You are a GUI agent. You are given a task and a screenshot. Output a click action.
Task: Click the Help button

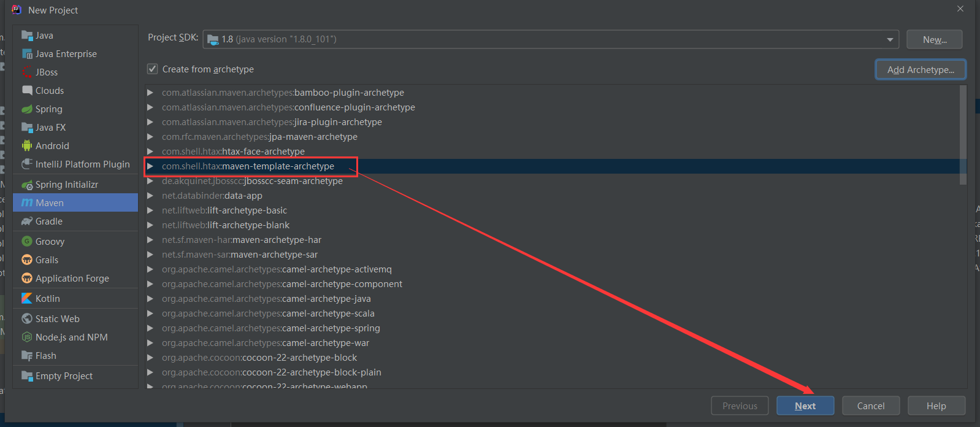pos(936,406)
